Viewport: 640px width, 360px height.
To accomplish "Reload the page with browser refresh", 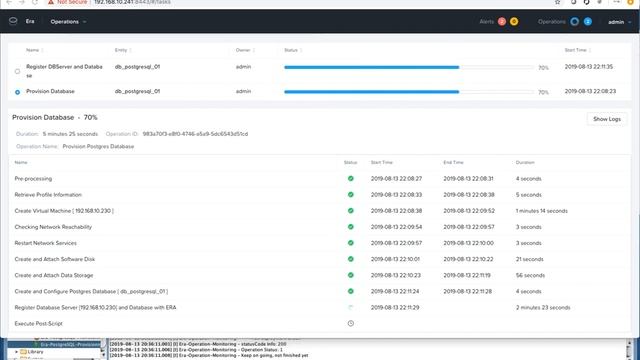I will point(35,2).
